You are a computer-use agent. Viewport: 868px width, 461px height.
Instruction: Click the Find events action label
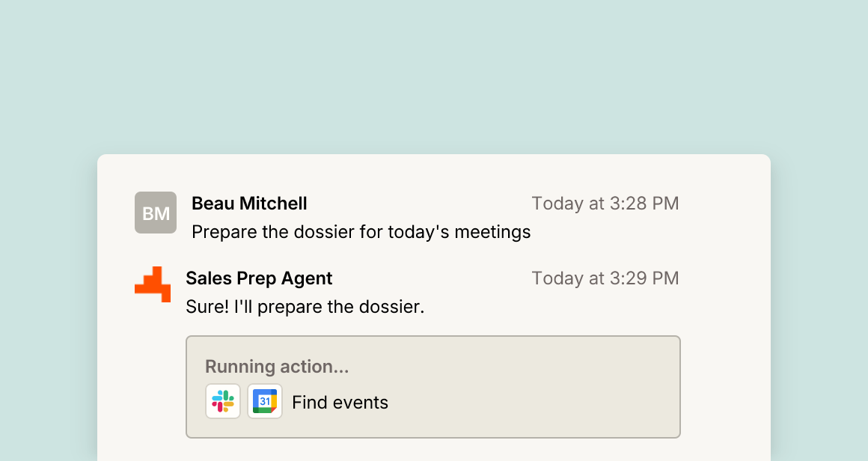click(340, 403)
